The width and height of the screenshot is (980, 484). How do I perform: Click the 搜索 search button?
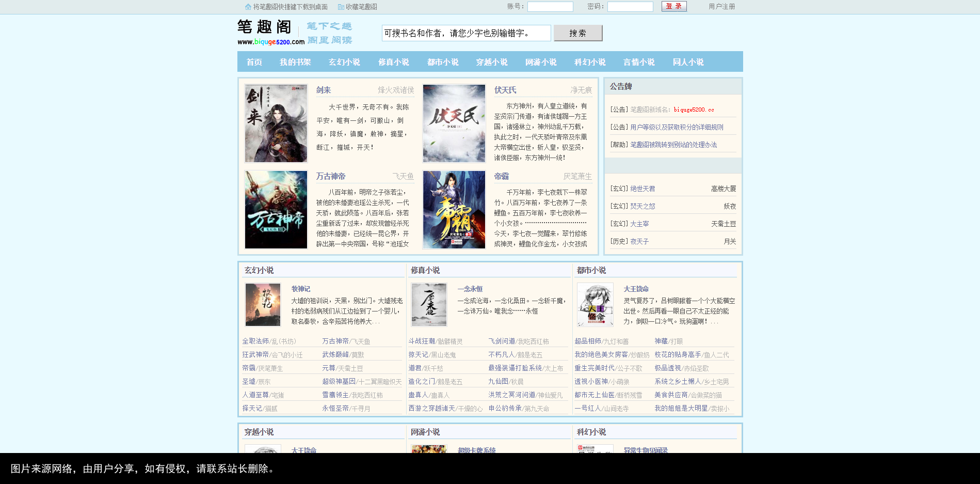click(578, 33)
